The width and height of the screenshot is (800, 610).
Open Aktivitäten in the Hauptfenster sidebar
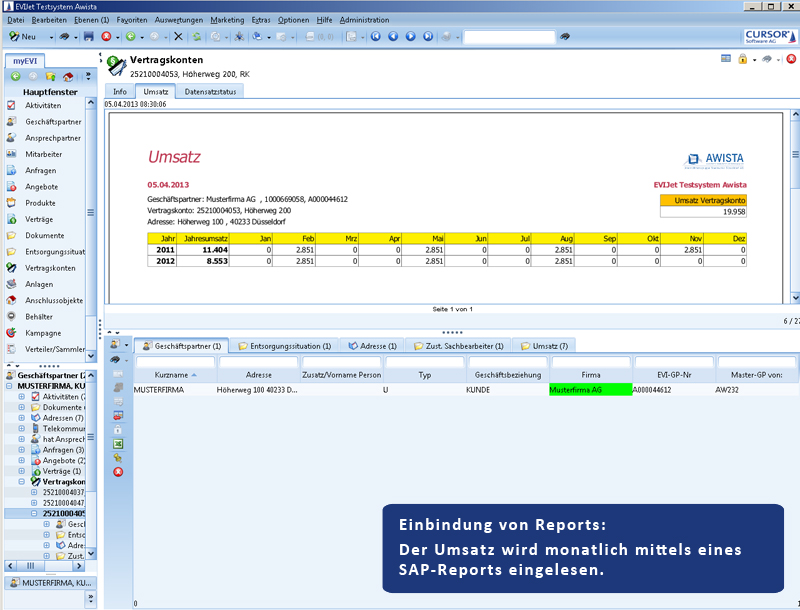tap(43, 105)
